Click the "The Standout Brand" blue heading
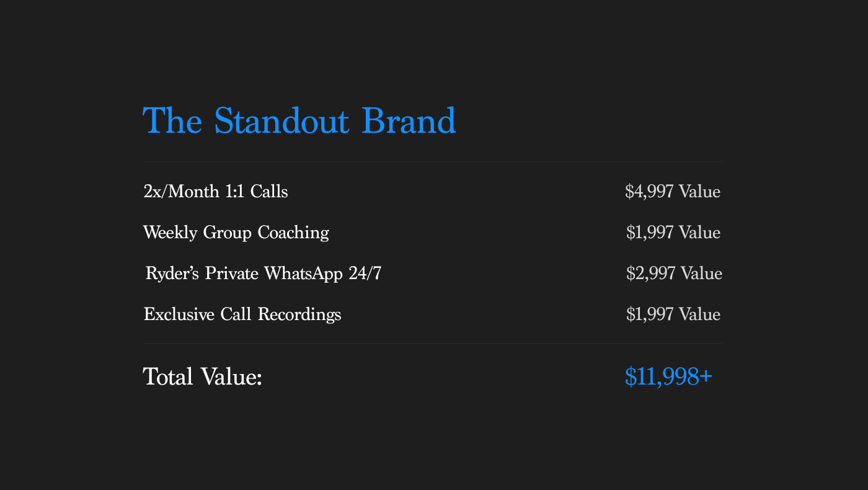Viewport: 868px width, 490px height. [299, 121]
